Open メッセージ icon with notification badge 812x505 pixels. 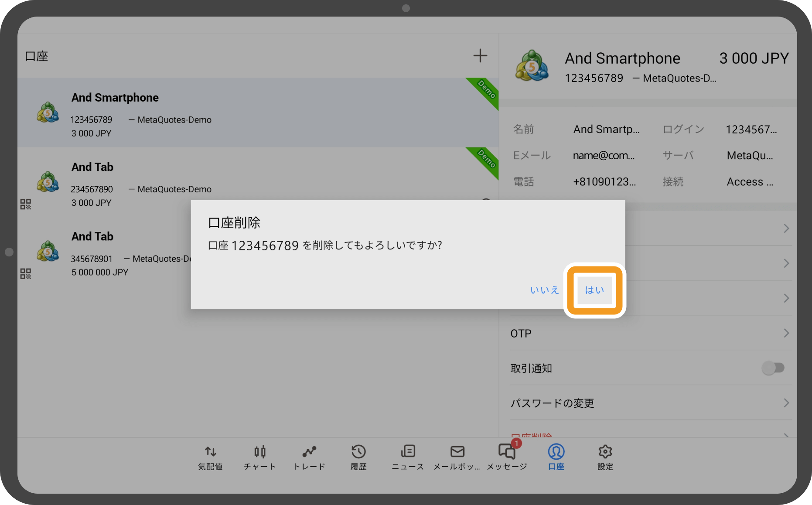coord(506,451)
